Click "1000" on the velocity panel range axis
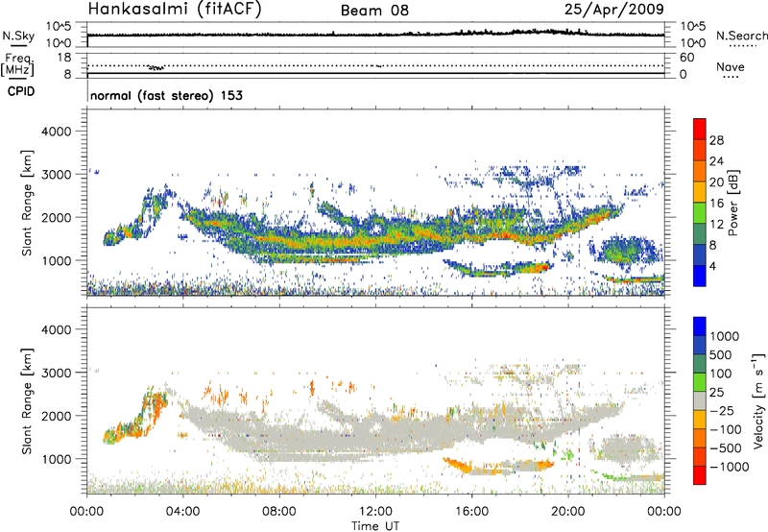This screenshot has height=532, width=768. 57,459
